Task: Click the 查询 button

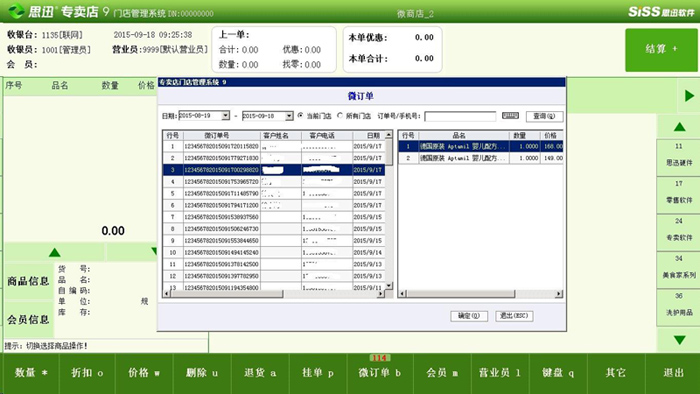Action: [544, 116]
